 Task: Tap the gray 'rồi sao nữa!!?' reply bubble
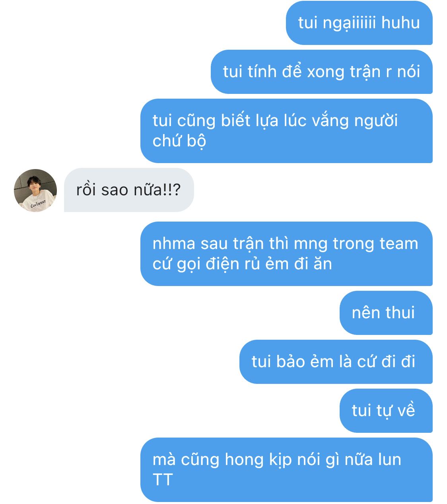(129, 190)
